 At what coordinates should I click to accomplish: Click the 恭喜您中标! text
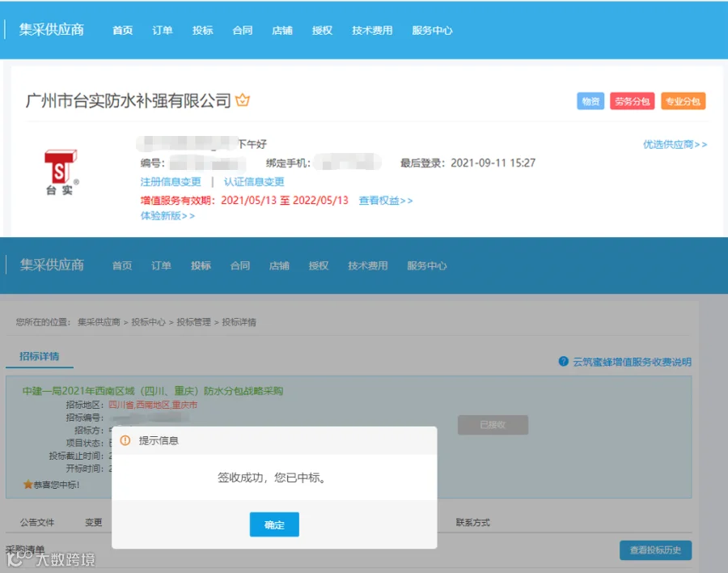coord(56,485)
